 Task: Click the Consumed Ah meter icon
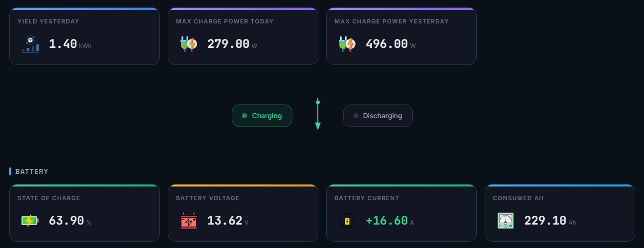coord(506,221)
